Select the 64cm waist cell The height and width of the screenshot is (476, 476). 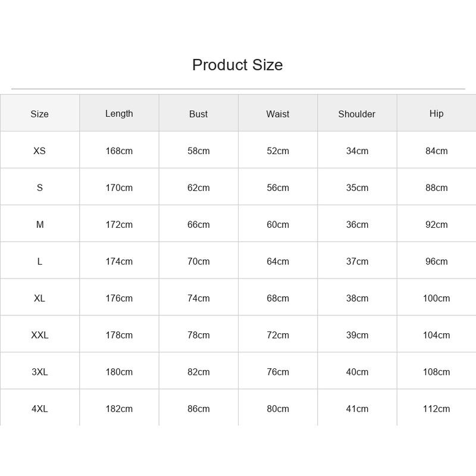point(278,261)
